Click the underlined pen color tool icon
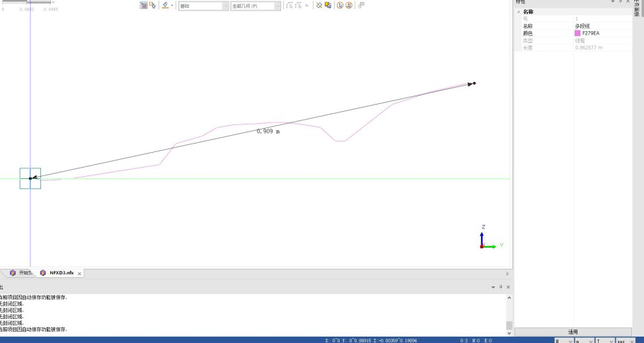 coord(165,5)
